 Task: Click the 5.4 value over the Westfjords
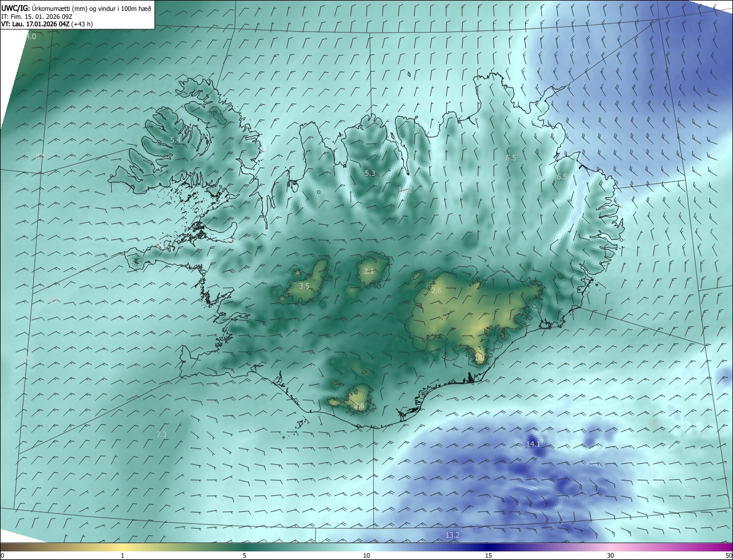(175, 140)
